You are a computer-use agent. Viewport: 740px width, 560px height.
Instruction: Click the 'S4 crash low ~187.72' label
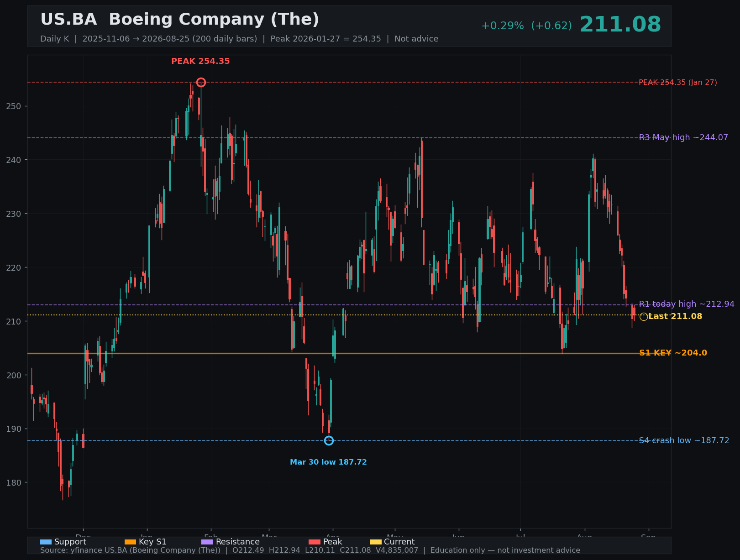coord(684,440)
